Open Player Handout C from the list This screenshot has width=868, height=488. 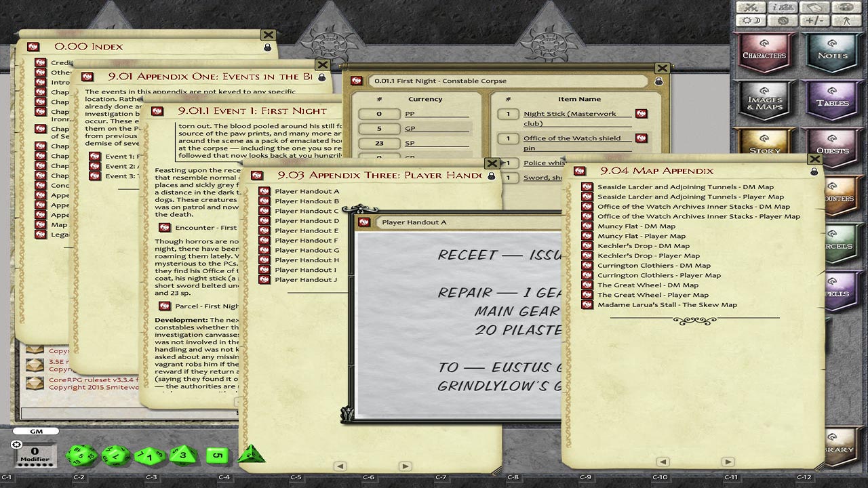[307, 211]
